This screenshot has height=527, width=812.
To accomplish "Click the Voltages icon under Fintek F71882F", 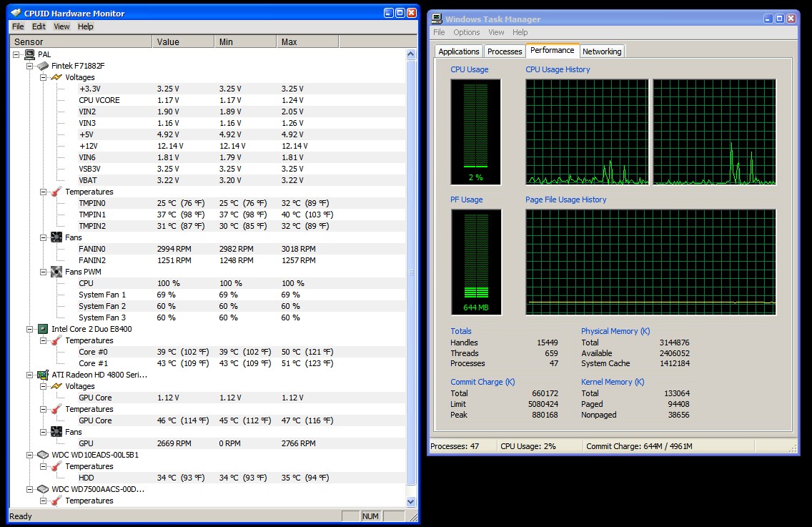I will [x=56, y=77].
